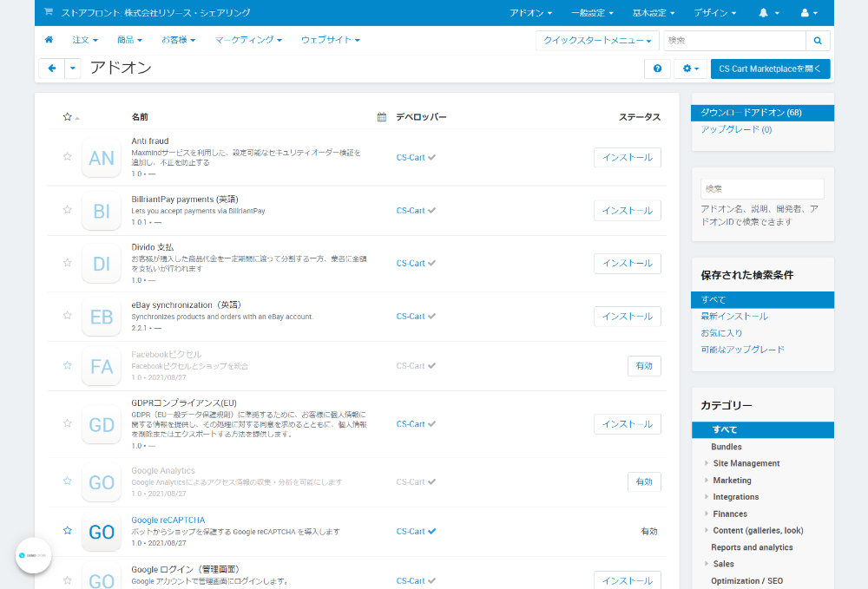Open the 最新インストール saved search link
Image resolution: width=868 pixels, height=589 pixels.
pos(734,317)
